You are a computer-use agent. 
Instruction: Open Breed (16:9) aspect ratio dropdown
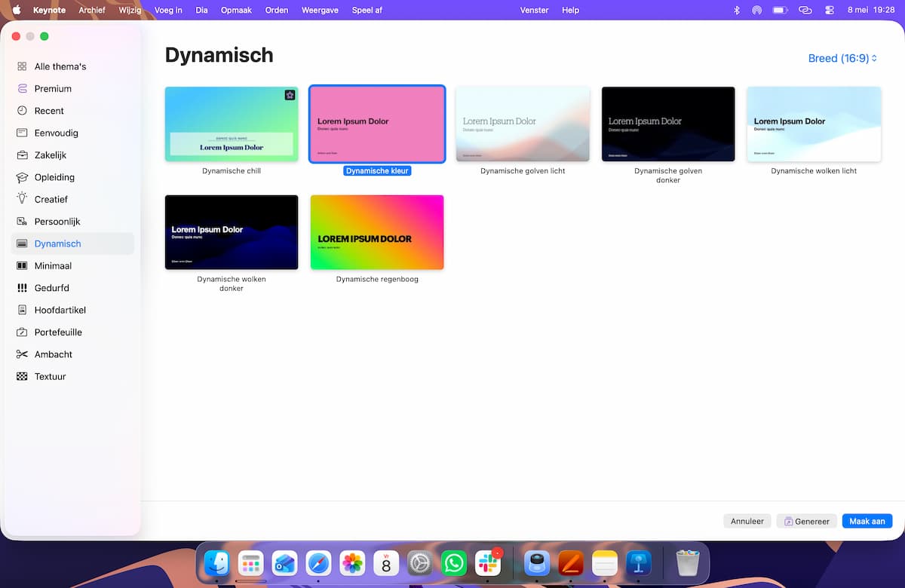pos(842,58)
